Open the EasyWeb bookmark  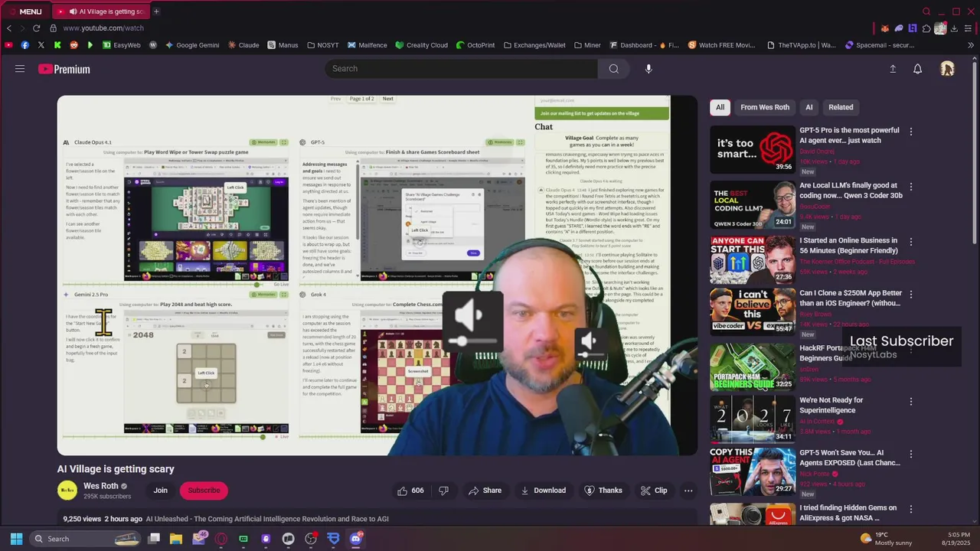coord(122,45)
